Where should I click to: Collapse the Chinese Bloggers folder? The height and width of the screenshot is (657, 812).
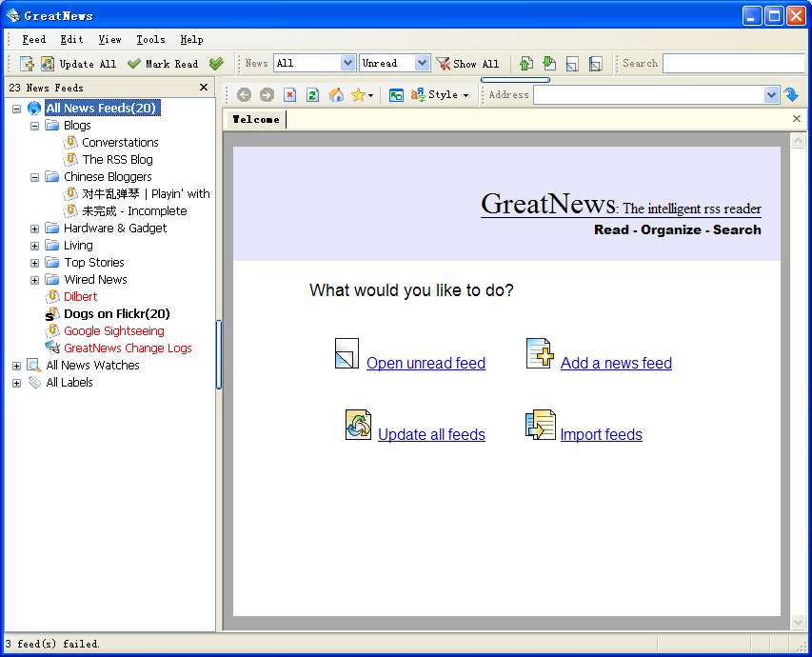pyautogui.click(x=34, y=177)
